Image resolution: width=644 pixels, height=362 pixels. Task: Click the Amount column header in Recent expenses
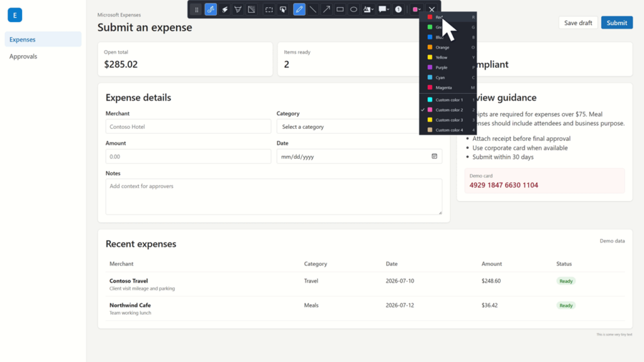pos(492,263)
